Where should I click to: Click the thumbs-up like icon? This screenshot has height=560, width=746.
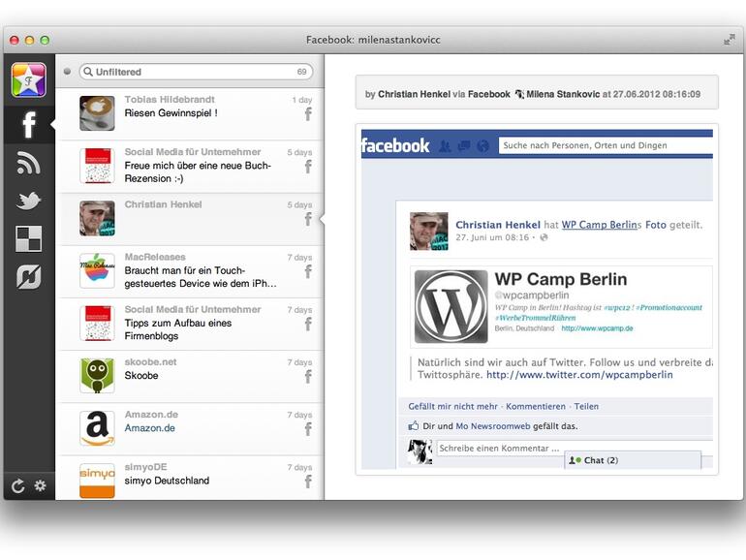(x=414, y=426)
